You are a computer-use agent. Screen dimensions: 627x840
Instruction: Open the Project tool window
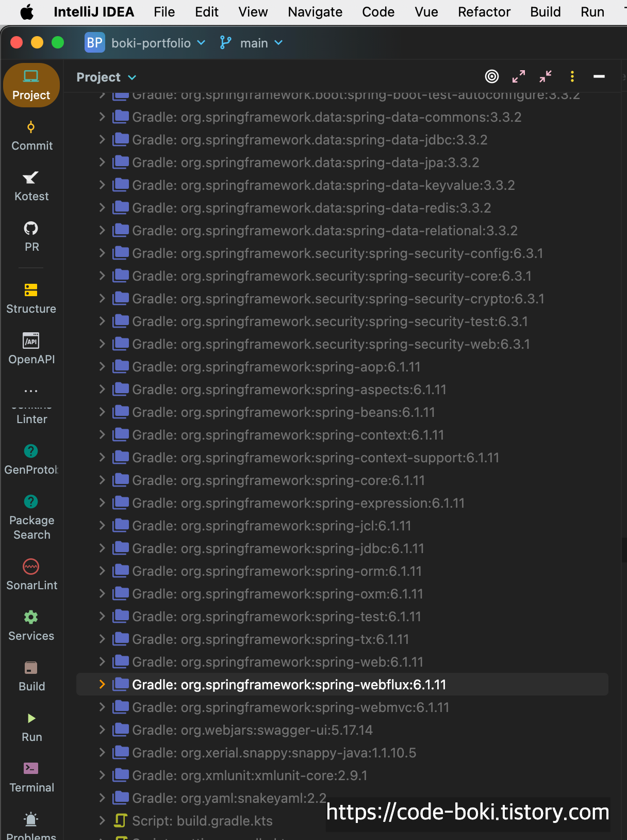[x=31, y=85]
